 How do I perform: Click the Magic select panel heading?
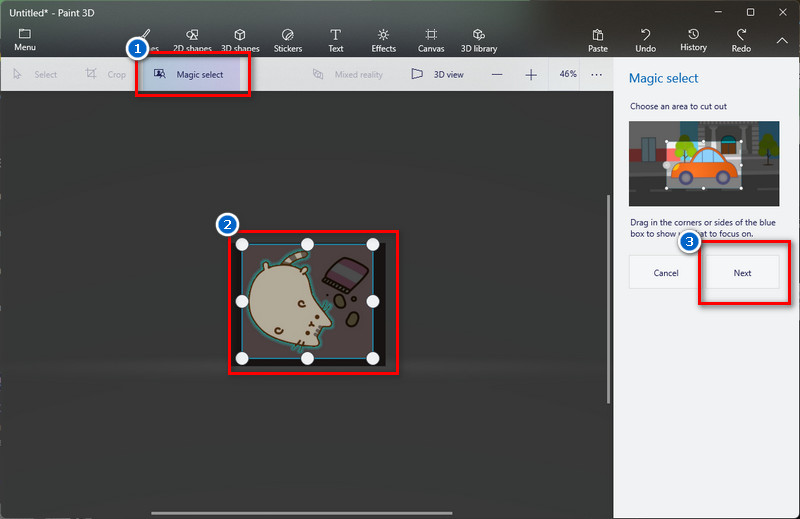coord(663,78)
